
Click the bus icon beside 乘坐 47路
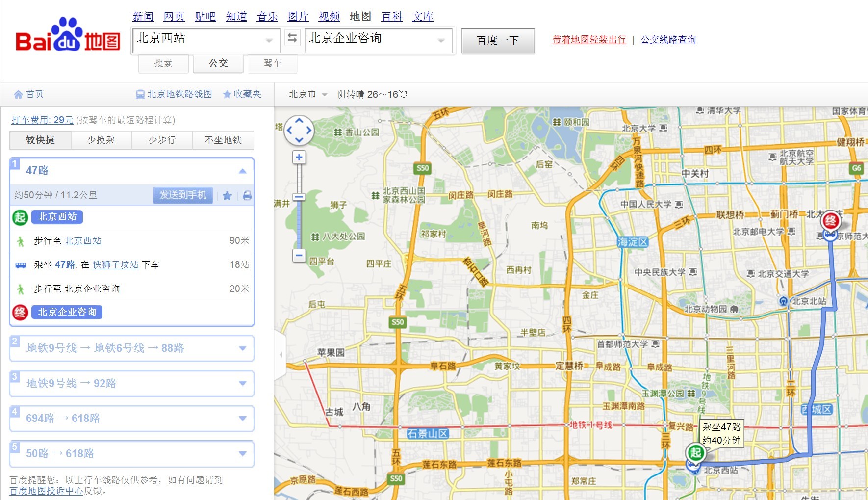click(x=21, y=265)
